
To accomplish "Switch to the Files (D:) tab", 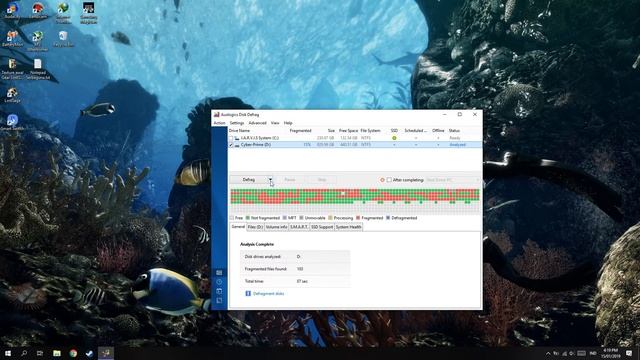I will tap(255, 227).
